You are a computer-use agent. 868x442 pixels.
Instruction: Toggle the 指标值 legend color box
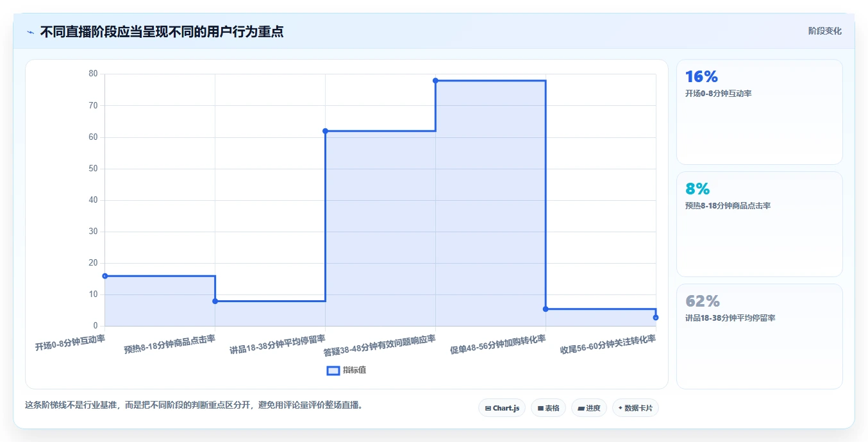click(333, 370)
